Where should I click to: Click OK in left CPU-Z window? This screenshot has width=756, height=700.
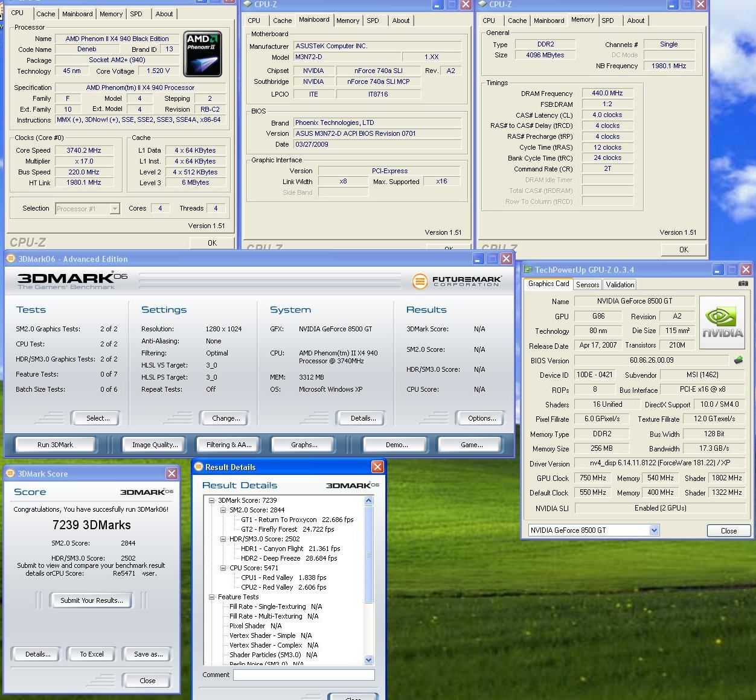click(x=212, y=243)
